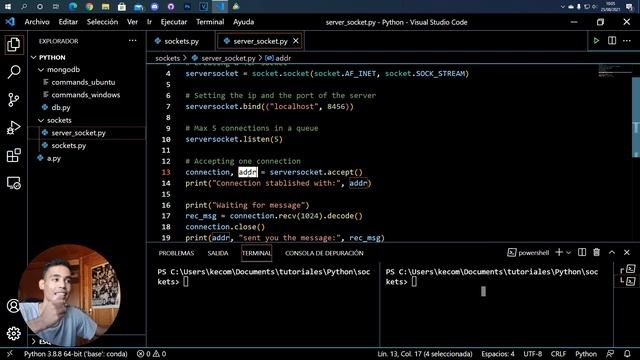Open the feedback icon in status bar
Viewport: 640px width, 360px height.
pyautogui.click(x=610, y=354)
